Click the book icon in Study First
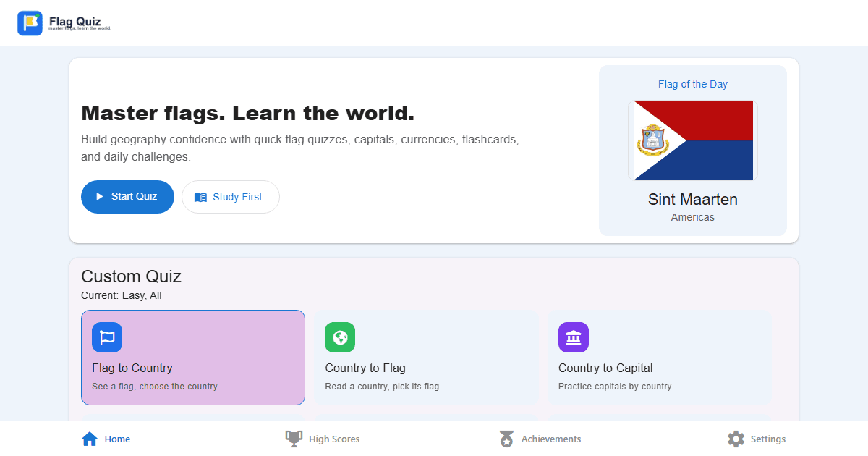 (200, 197)
